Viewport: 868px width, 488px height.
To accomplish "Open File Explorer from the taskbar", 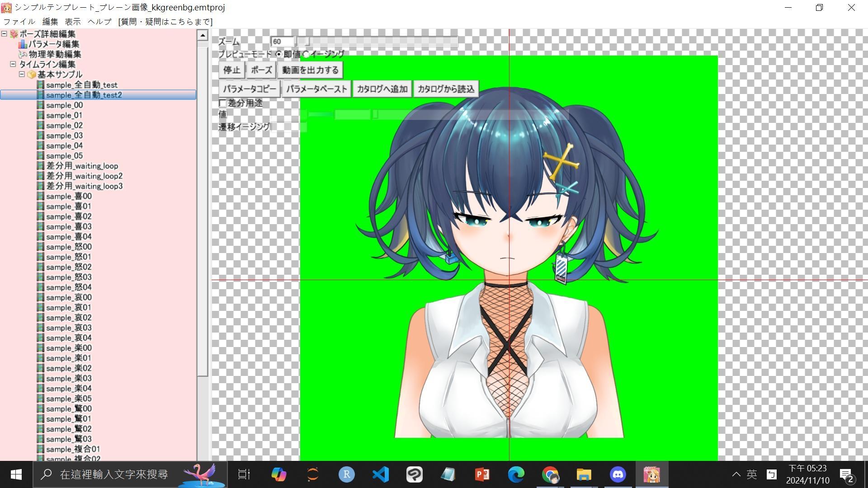I will pyautogui.click(x=584, y=474).
